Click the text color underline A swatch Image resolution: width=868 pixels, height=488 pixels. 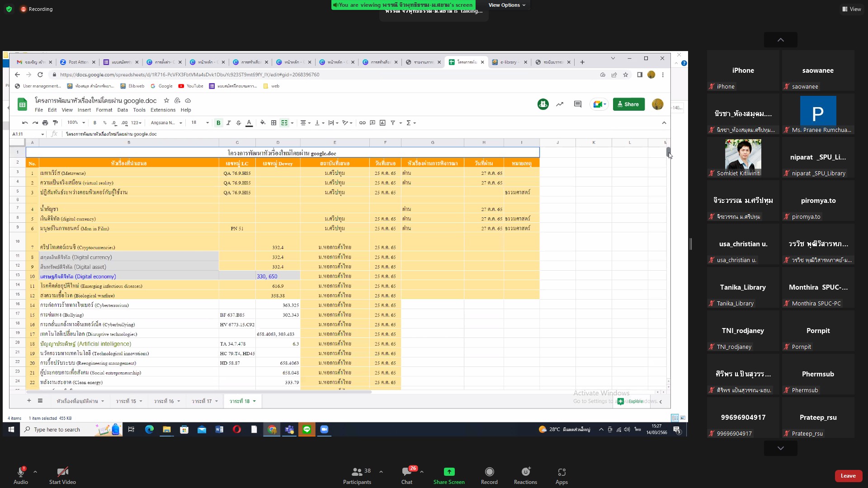coord(249,123)
